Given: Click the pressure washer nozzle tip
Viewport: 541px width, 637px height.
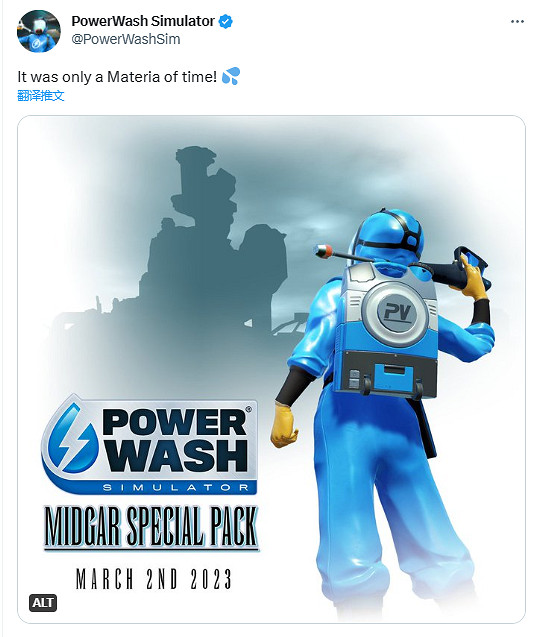Looking at the screenshot, I should point(324,250).
